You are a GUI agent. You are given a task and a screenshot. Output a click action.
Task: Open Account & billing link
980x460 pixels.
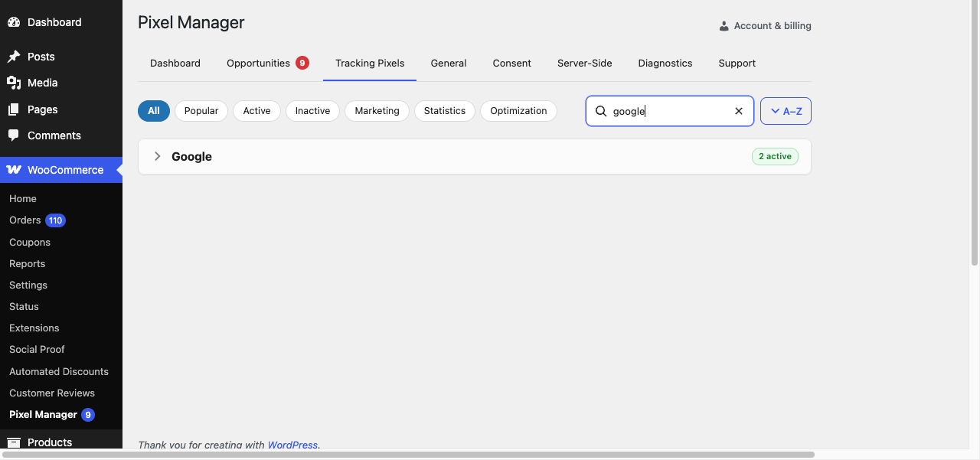point(766,26)
